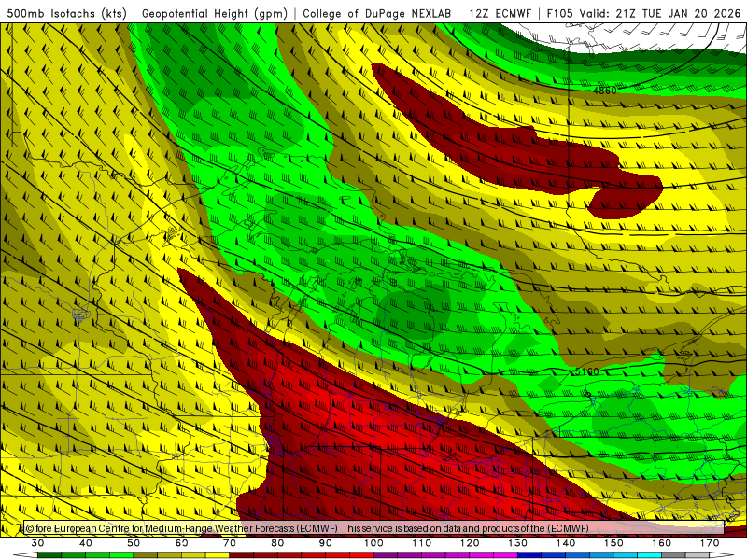Click the 70 knot legend label
Viewport: 747px width, 560px height.
tap(230, 543)
